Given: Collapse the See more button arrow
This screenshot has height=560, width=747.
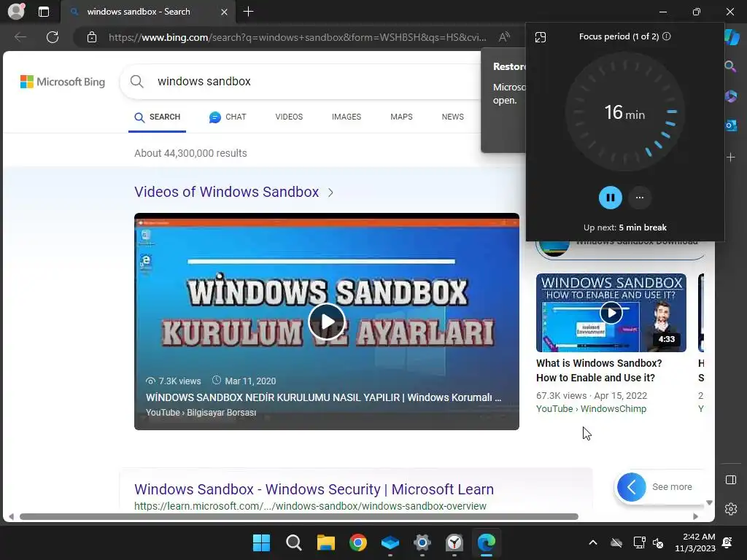Looking at the screenshot, I should point(631,487).
